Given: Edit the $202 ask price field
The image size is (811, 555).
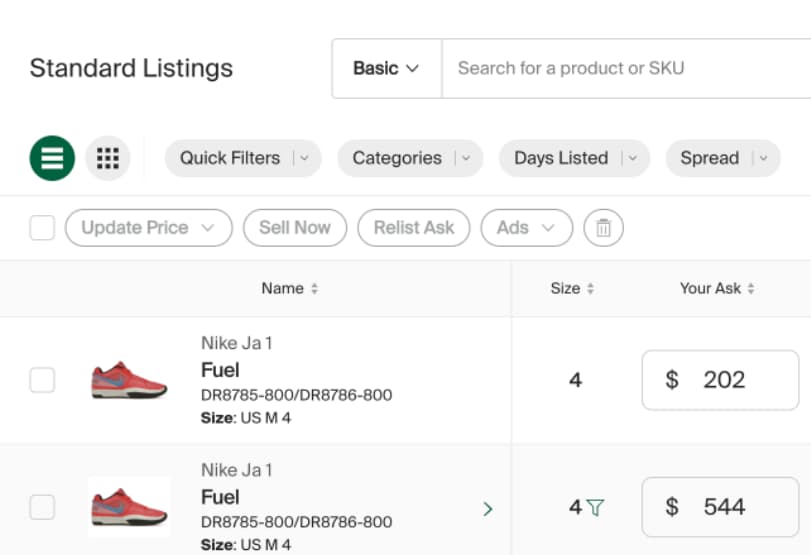Looking at the screenshot, I should click(720, 380).
